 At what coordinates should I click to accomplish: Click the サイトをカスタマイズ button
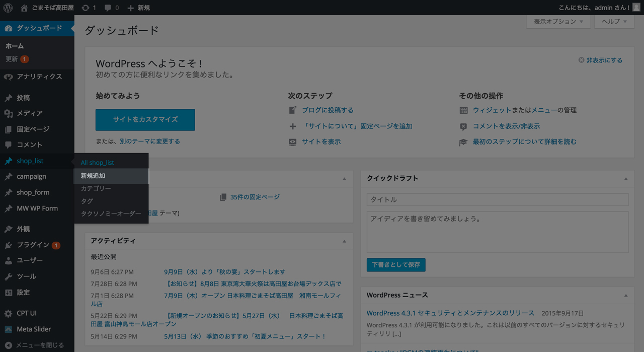click(x=145, y=120)
